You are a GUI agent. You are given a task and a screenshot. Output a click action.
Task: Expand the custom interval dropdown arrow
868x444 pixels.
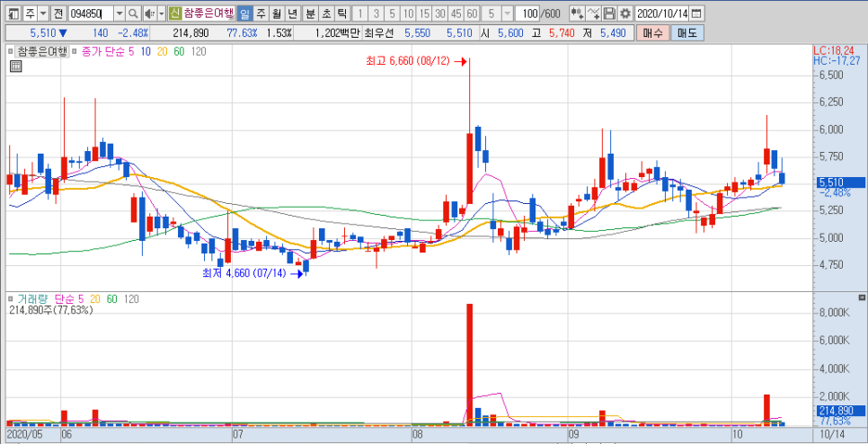(507, 13)
